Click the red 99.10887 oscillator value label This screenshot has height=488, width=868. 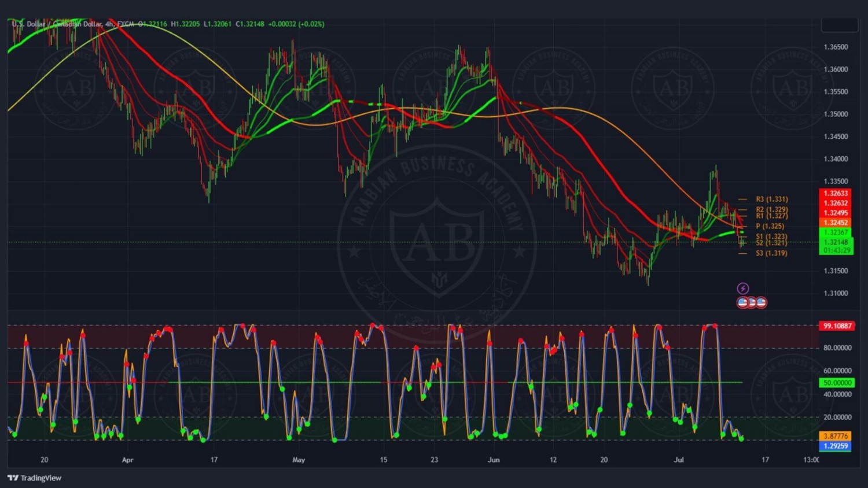point(837,326)
